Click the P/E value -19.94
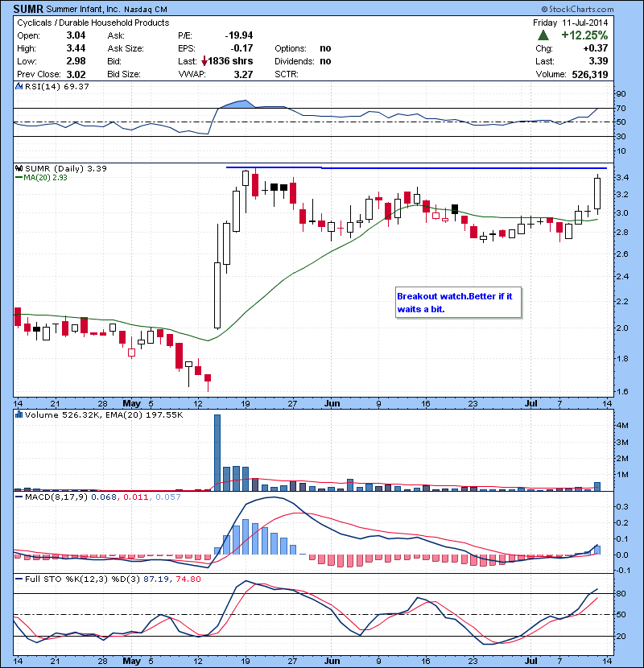This screenshot has height=668, width=644. pyautogui.click(x=238, y=35)
